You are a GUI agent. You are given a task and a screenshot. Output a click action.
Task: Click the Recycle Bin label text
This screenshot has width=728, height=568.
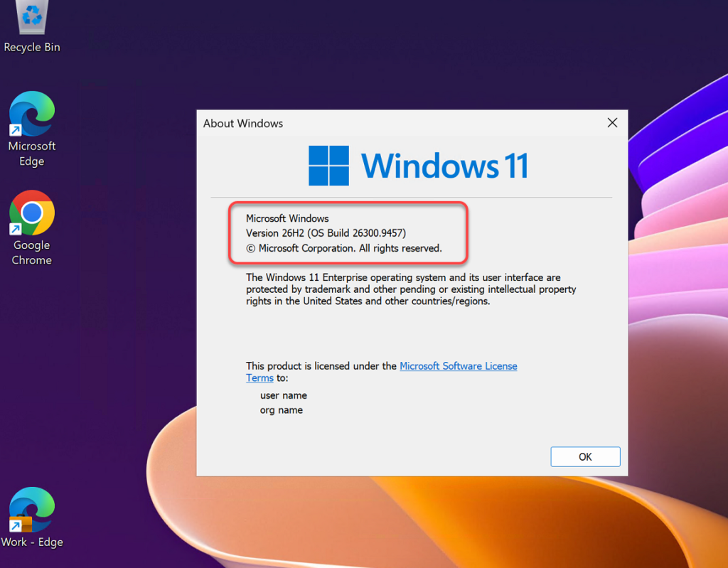coord(31,48)
